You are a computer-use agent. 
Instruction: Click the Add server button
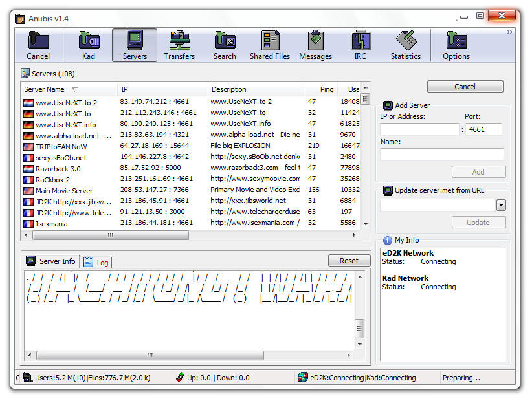pyautogui.click(x=478, y=172)
